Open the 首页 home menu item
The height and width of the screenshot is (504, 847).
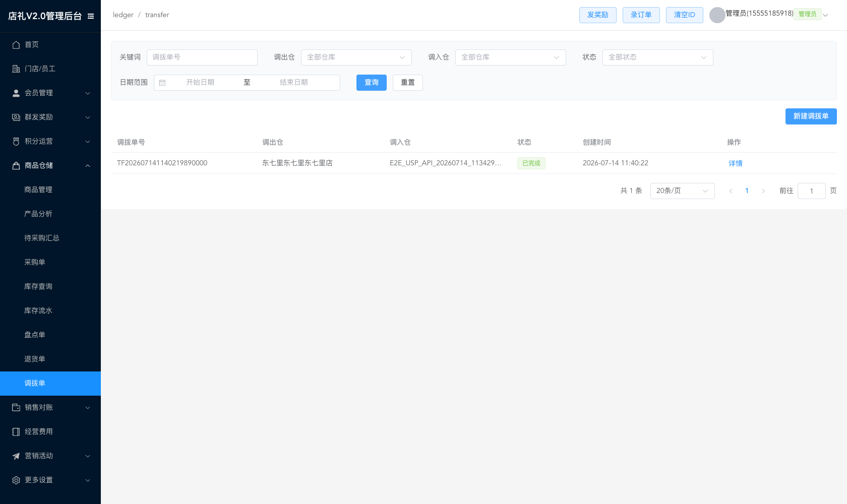tap(50, 44)
